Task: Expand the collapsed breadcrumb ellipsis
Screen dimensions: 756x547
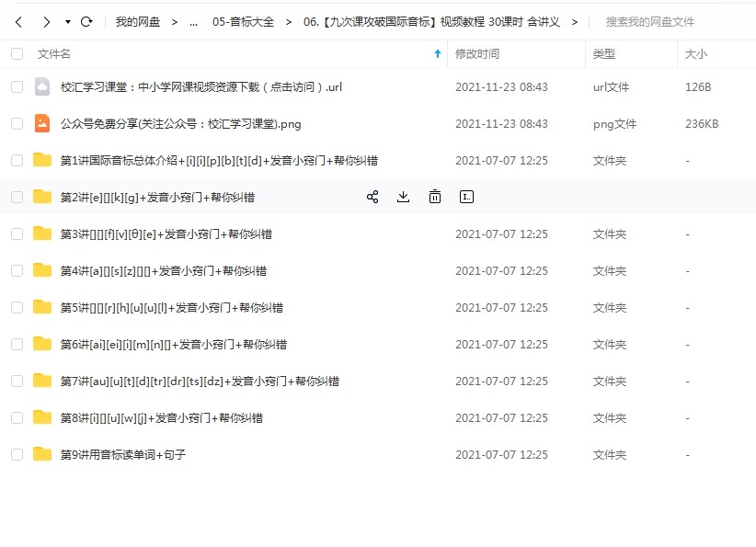Action: click(x=193, y=21)
